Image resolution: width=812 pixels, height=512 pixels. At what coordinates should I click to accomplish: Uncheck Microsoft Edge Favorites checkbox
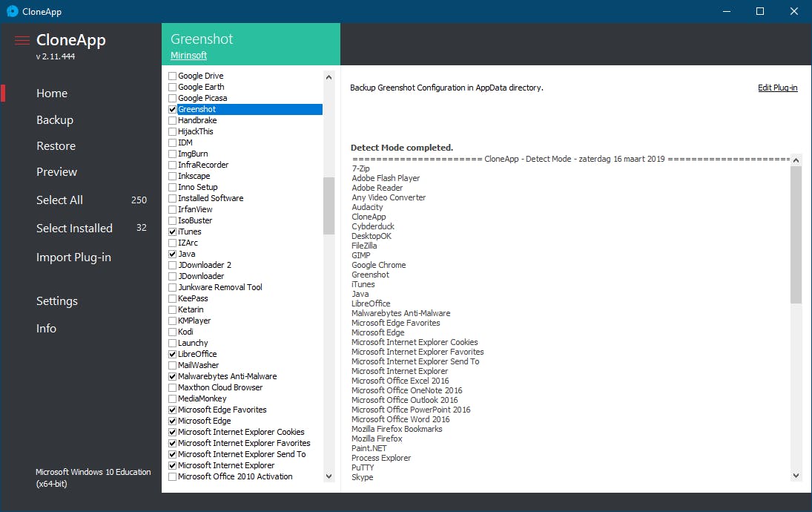pyautogui.click(x=173, y=410)
